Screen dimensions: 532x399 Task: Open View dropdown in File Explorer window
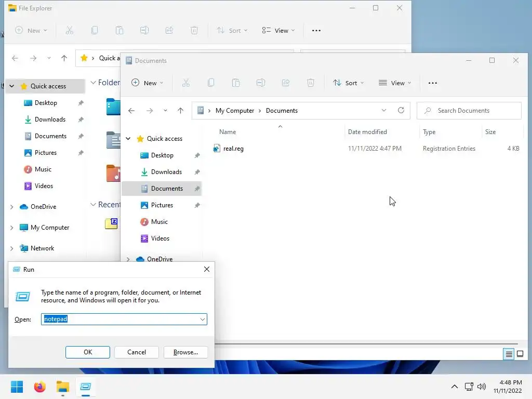point(278,31)
